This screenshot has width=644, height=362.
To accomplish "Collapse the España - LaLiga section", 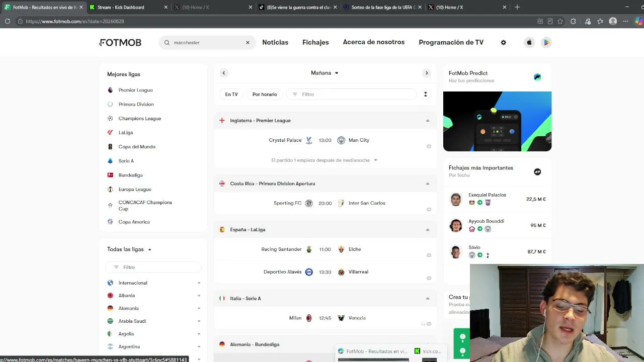I will click(428, 230).
